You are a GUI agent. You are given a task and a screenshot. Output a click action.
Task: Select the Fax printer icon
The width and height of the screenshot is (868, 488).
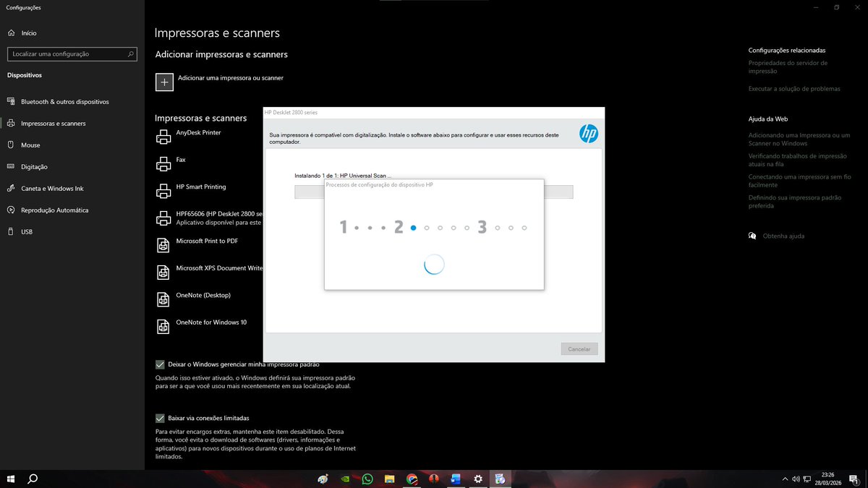tap(163, 163)
